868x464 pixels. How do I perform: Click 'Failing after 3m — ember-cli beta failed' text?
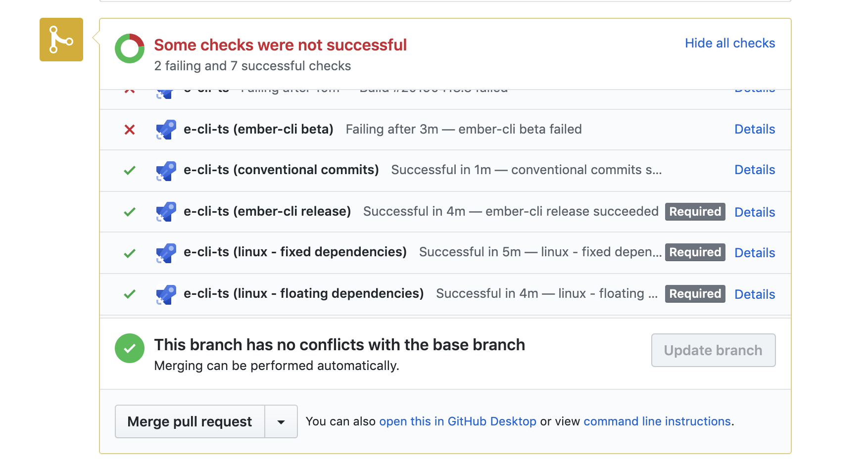click(464, 129)
